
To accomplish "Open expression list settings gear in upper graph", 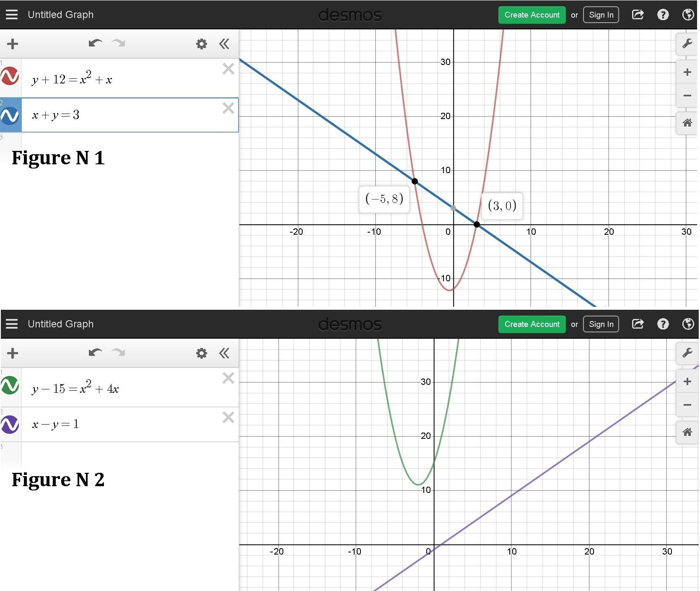I will pos(202,44).
